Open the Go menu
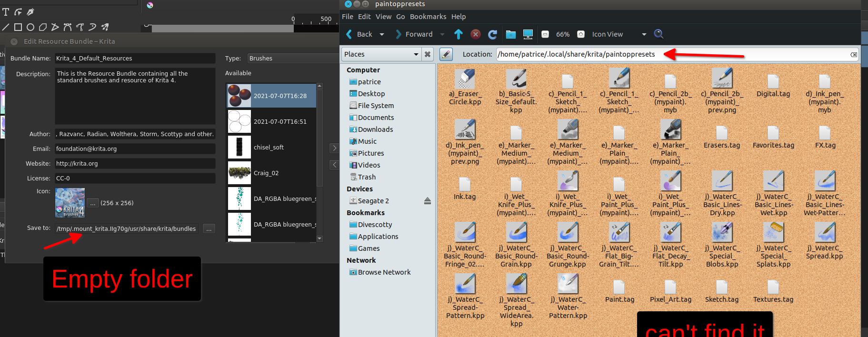This screenshot has height=337, width=868. 400,17
